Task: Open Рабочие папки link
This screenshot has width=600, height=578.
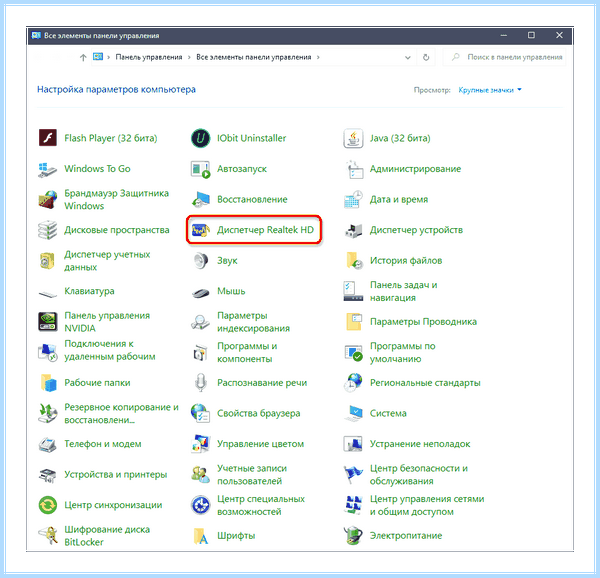Action: click(97, 383)
